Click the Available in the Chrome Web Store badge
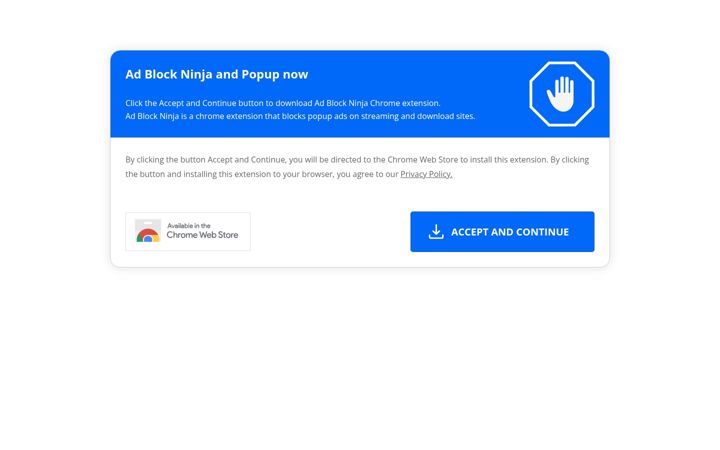 188,231
